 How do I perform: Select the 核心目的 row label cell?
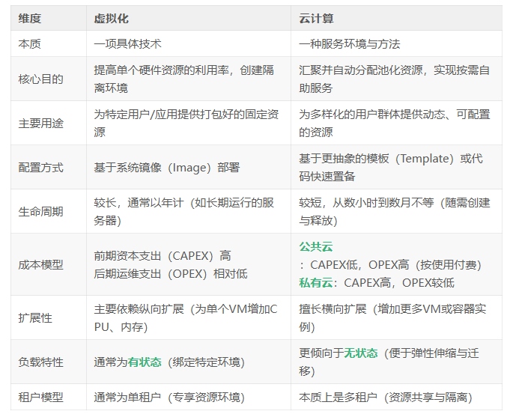click(40, 79)
